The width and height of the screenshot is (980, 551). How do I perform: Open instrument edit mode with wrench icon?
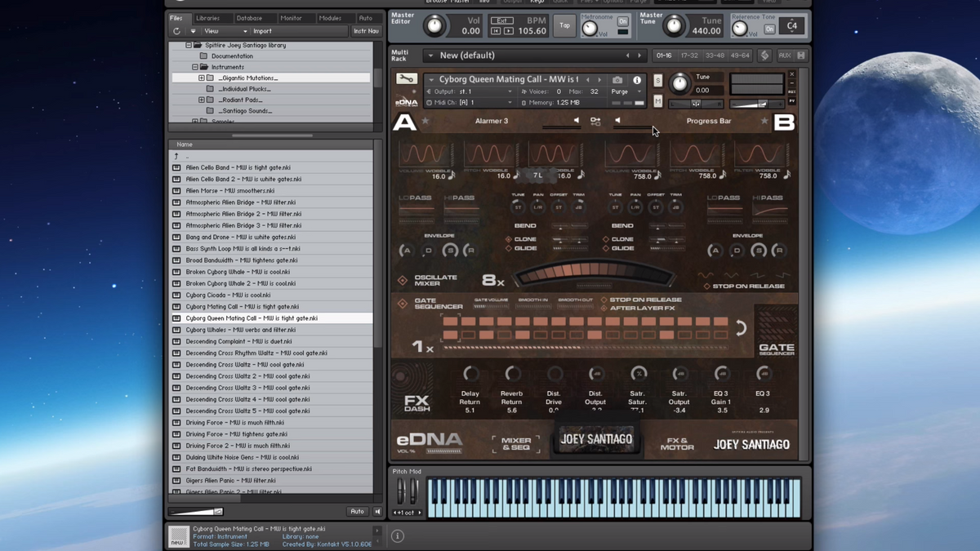click(406, 79)
